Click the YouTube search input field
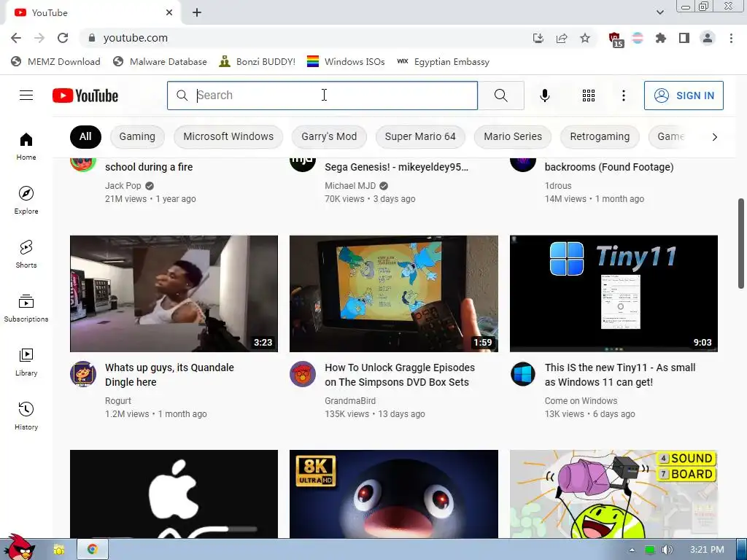The width and height of the screenshot is (747, 560). (x=322, y=96)
